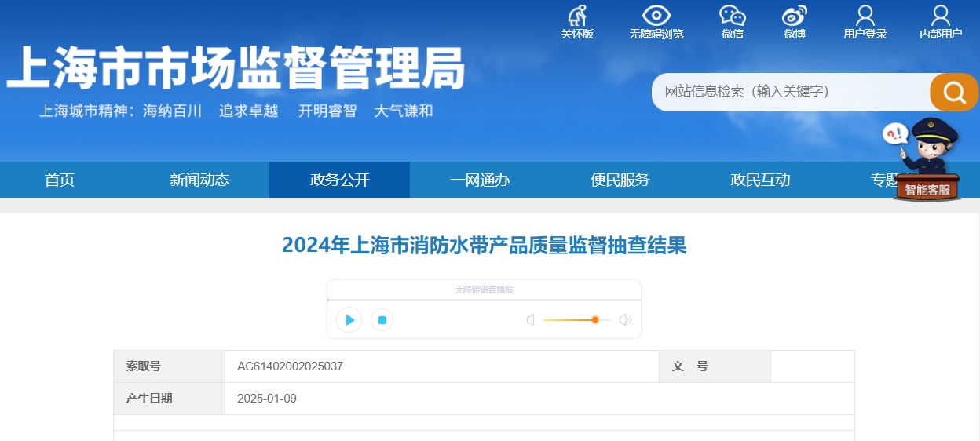
Task: Open the 智能客服 police mascot assistant
Action: click(927, 162)
